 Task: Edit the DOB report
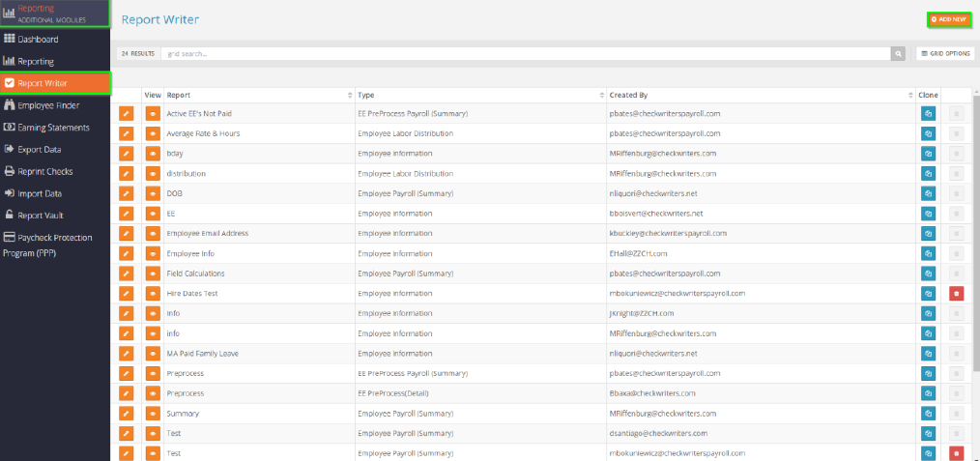(x=127, y=193)
